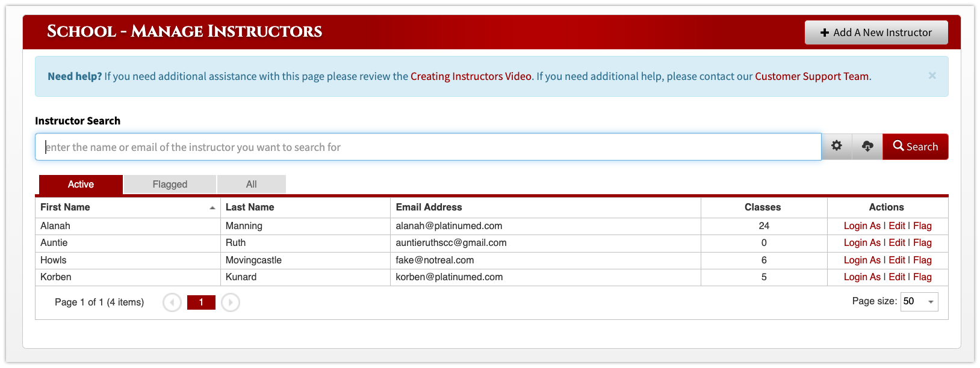Open the Customer Support Team link
980x368 pixels.
pos(811,76)
